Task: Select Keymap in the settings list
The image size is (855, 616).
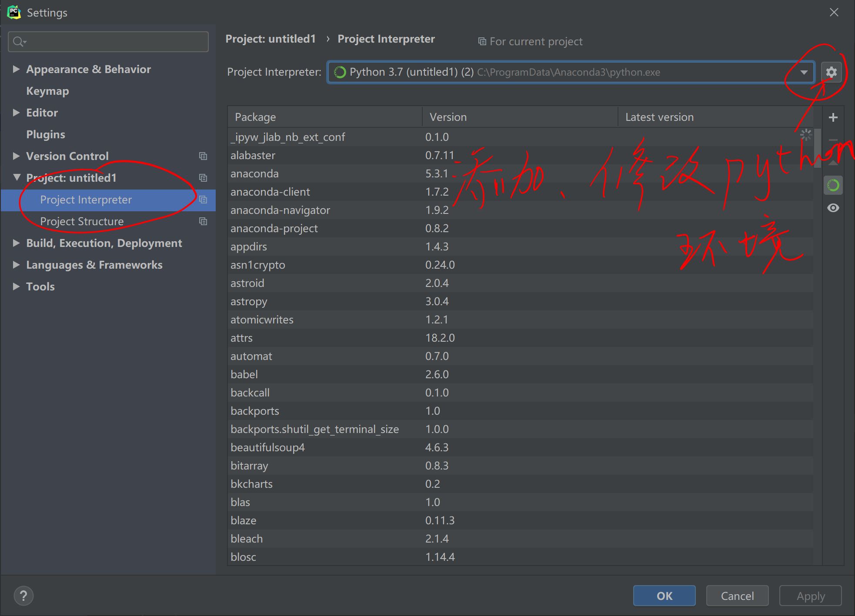Action: pyautogui.click(x=47, y=91)
